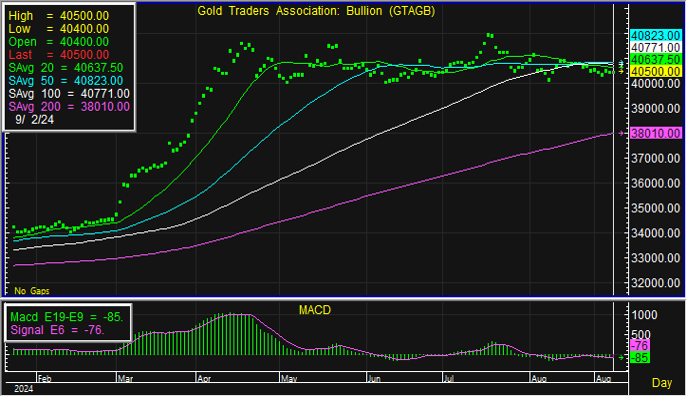
Task: Click the Signal E6 legend value
Action: 57,330
